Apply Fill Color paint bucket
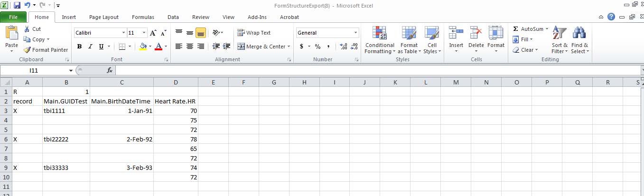The height and width of the screenshot is (196, 644). (x=143, y=47)
